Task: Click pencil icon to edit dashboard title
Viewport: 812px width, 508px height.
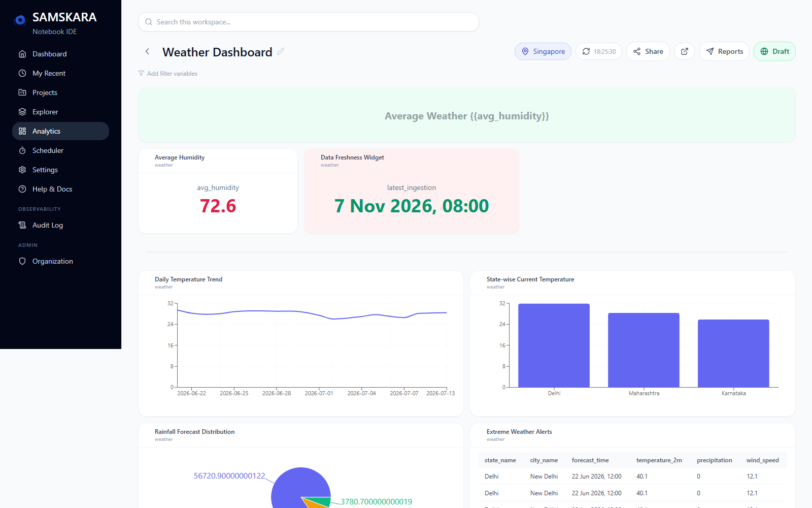Action: pos(281,51)
